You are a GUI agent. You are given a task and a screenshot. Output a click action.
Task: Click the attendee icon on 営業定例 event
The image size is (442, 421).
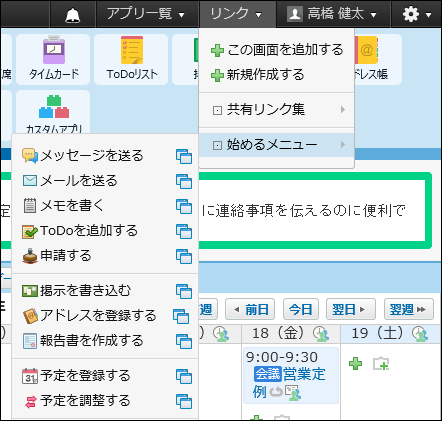pyautogui.click(x=293, y=392)
